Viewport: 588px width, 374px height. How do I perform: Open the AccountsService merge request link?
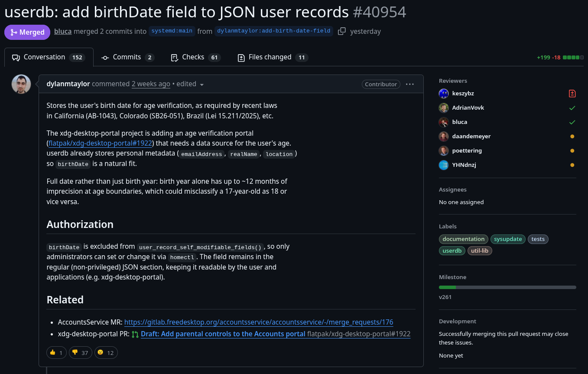[258, 322]
